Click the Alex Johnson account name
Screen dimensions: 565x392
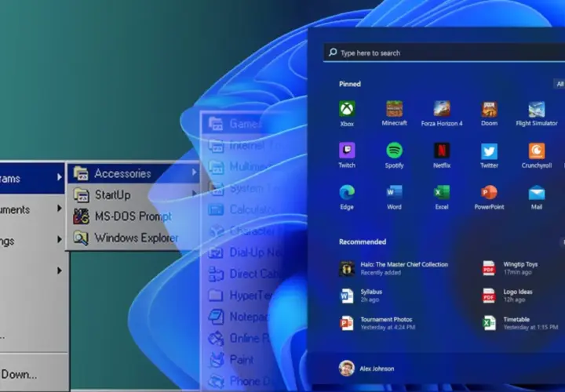coord(377,368)
